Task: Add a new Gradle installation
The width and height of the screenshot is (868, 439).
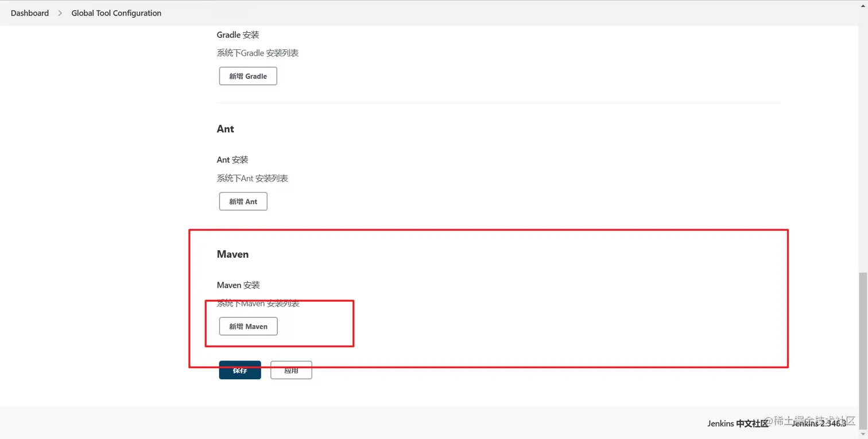Action: click(248, 76)
